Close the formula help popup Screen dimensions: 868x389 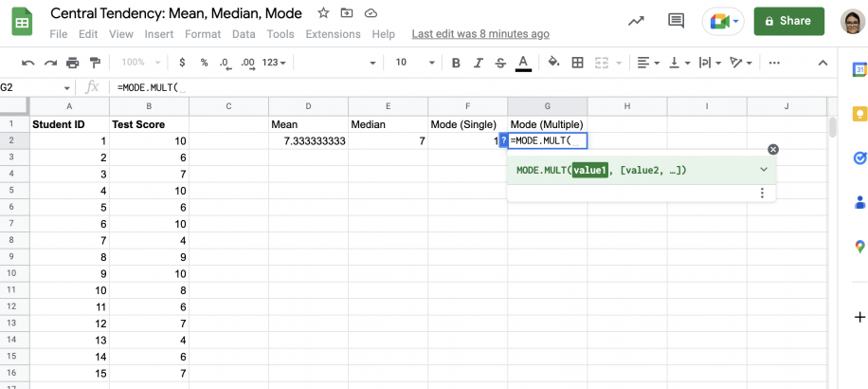[x=773, y=149]
